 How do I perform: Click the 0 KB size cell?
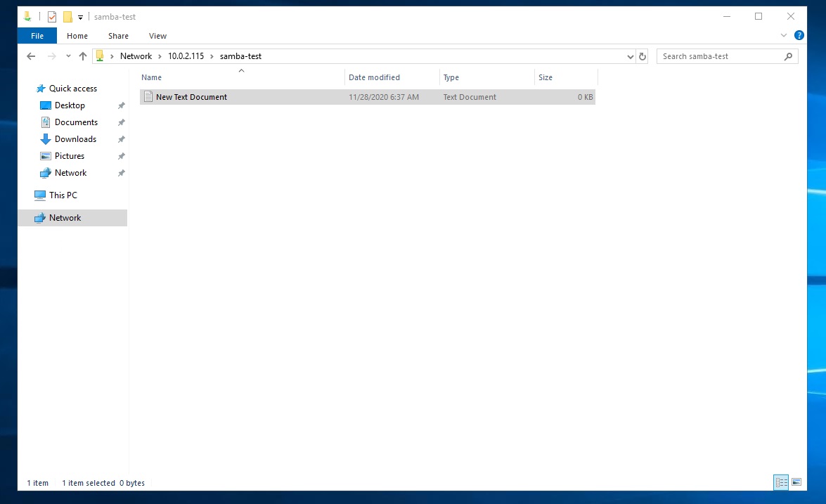pos(586,97)
